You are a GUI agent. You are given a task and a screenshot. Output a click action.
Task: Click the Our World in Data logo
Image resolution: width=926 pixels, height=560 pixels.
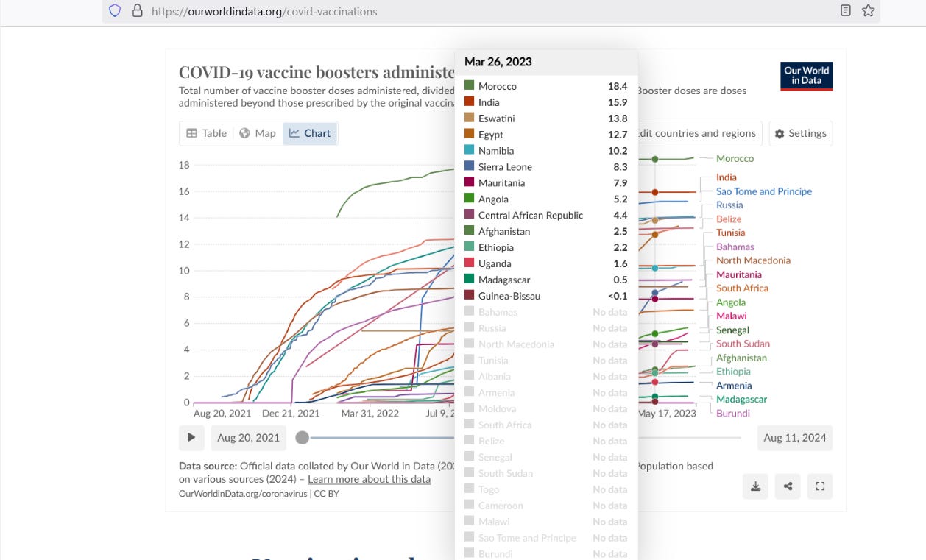coord(806,76)
